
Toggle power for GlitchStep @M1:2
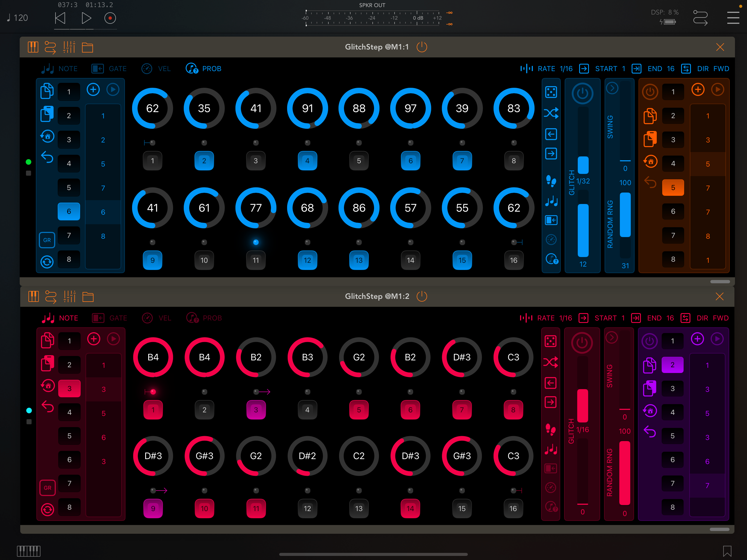(422, 296)
